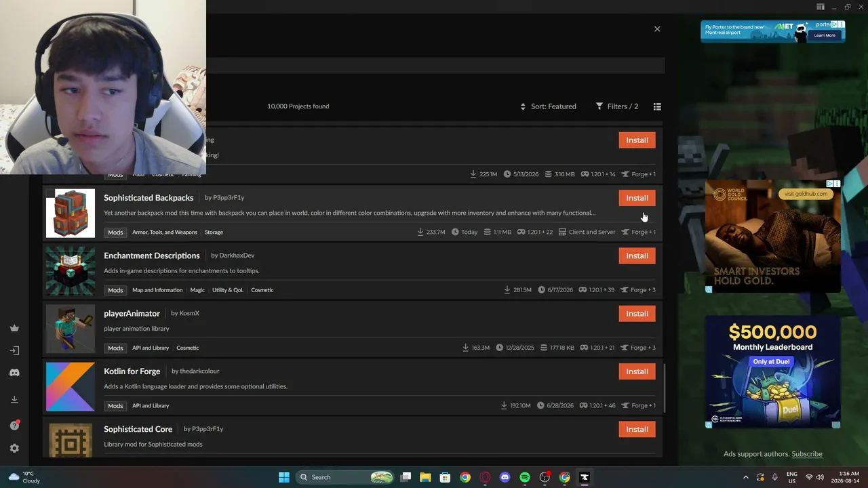The image size is (868, 488).
Task: Open the premium crown icon in sidebar
Action: coord(14,328)
